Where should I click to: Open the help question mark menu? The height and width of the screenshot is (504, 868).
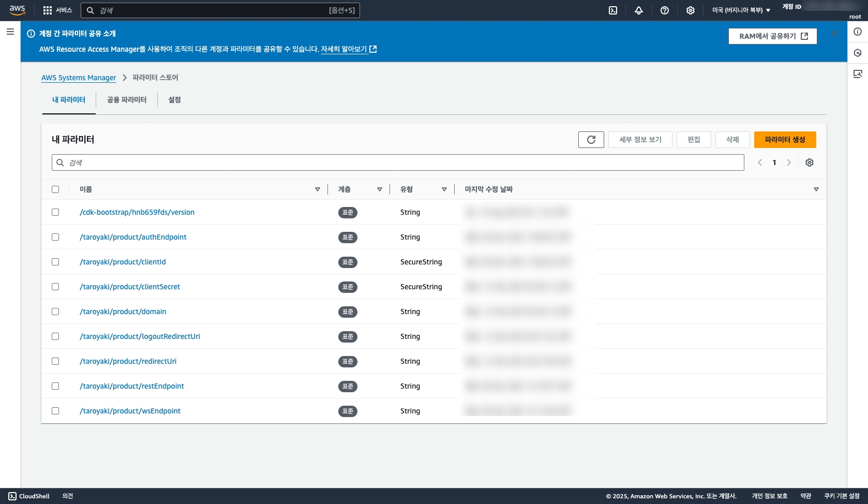pyautogui.click(x=665, y=10)
